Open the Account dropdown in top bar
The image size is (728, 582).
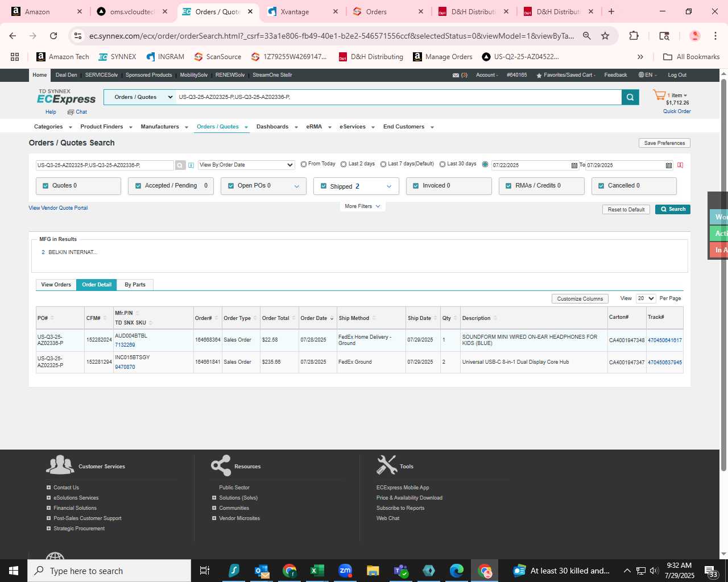click(x=487, y=75)
